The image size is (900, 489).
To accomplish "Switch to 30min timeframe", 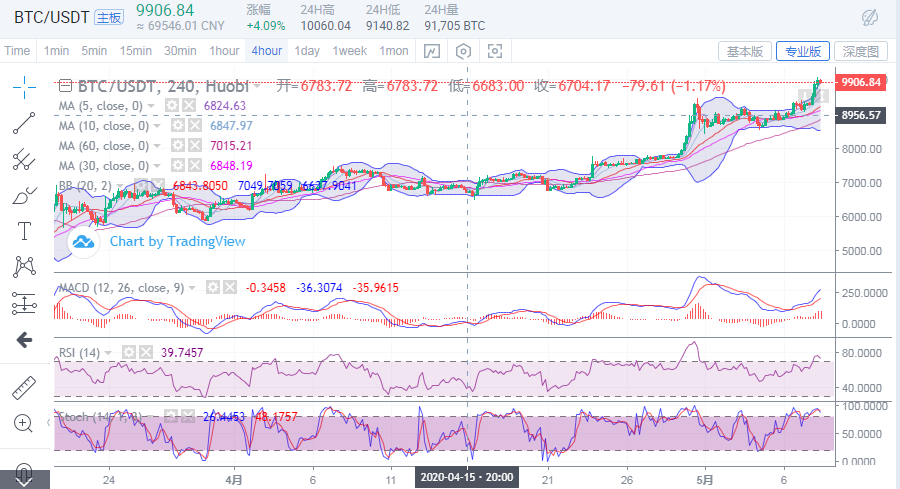I will click(x=180, y=51).
